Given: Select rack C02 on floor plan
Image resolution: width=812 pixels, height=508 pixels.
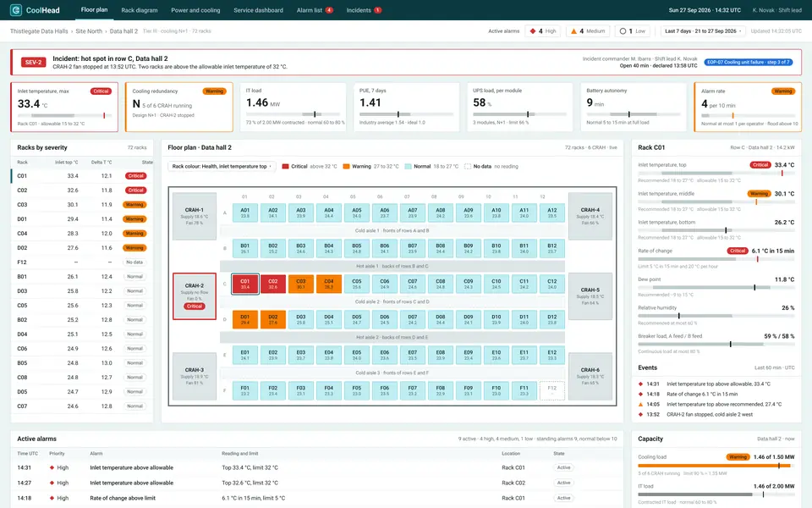Looking at the screenshot, I should pos(273,284).
